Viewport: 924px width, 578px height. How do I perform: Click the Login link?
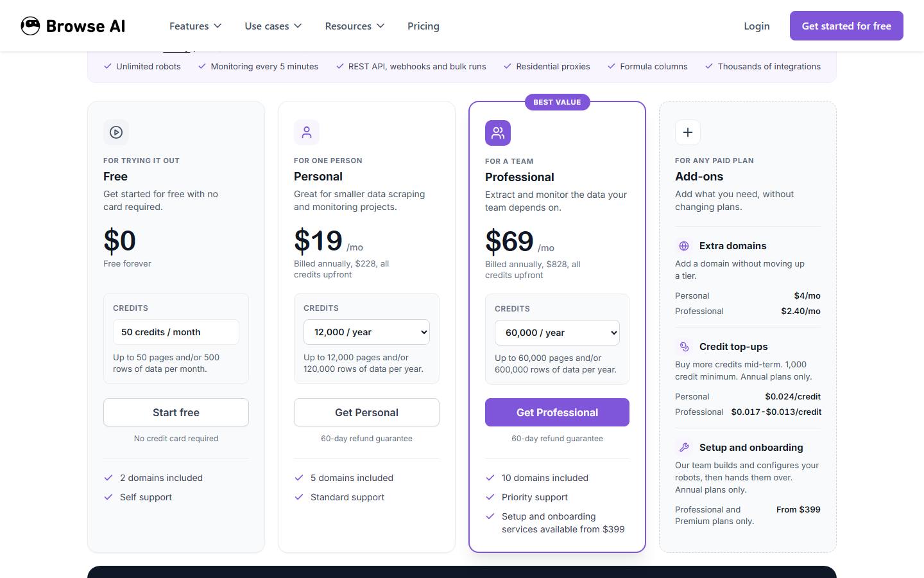pyautogui.click(x=757, y=26)
